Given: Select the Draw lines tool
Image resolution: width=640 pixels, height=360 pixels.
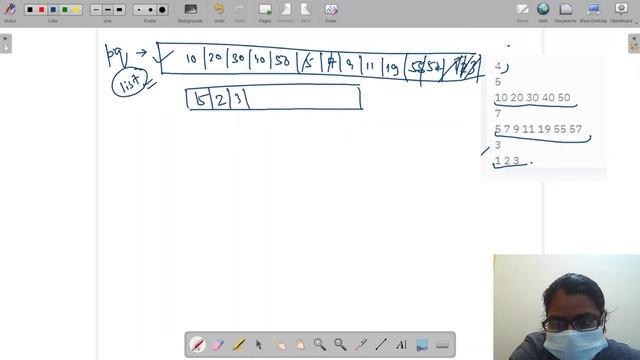Looking at the screenshot, I should coord(381,345).
